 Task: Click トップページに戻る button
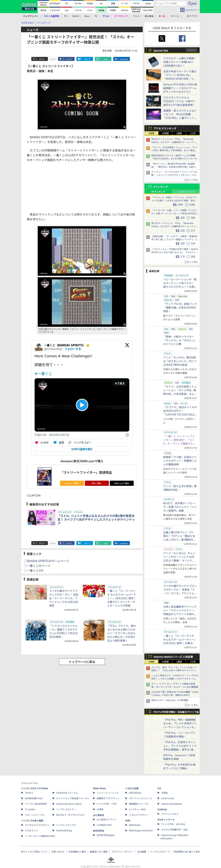(82, 662)
